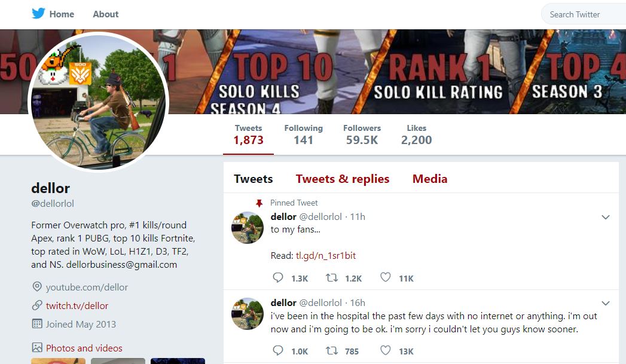Select the Tweets tab
Viewport: 626px width, 364px height.
(254, 179)
